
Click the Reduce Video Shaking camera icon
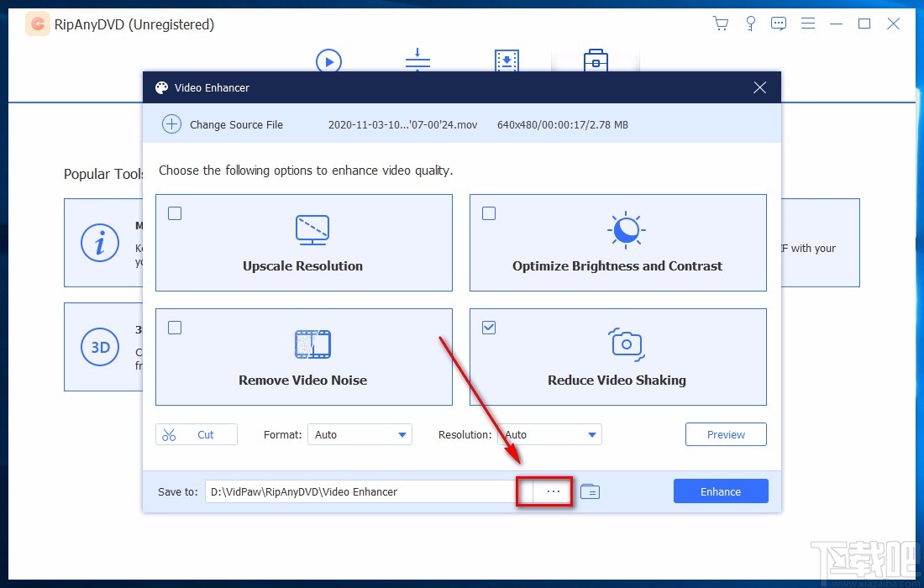[625, 343]
